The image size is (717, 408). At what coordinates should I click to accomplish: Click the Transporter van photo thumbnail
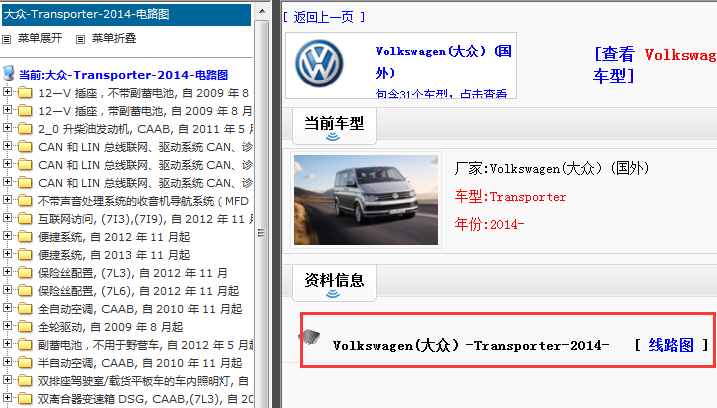(366, 200)
